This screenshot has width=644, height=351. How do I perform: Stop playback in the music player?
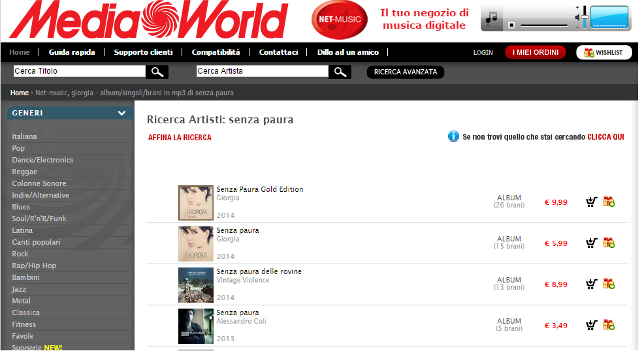[x=511, y=25]
